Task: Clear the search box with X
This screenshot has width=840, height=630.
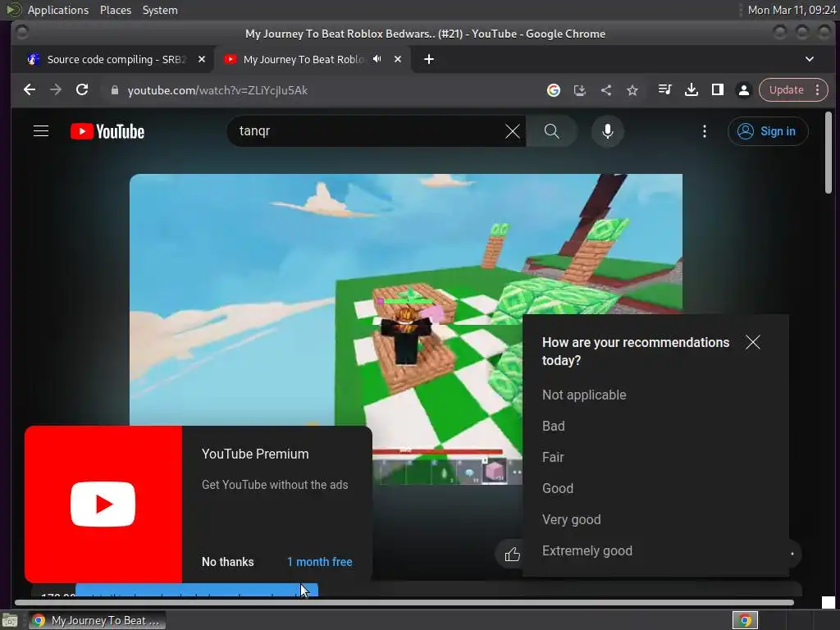Action: coord(512,131)
